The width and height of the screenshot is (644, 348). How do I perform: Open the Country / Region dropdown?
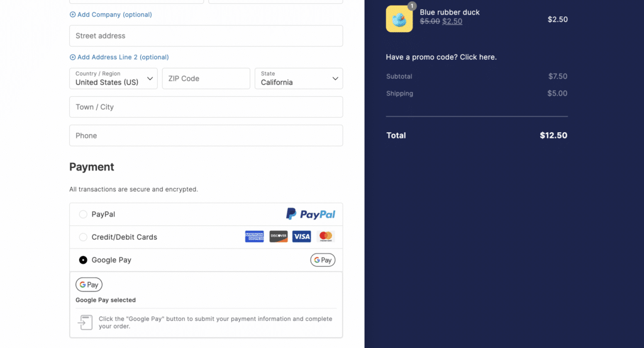coord(113,79)
